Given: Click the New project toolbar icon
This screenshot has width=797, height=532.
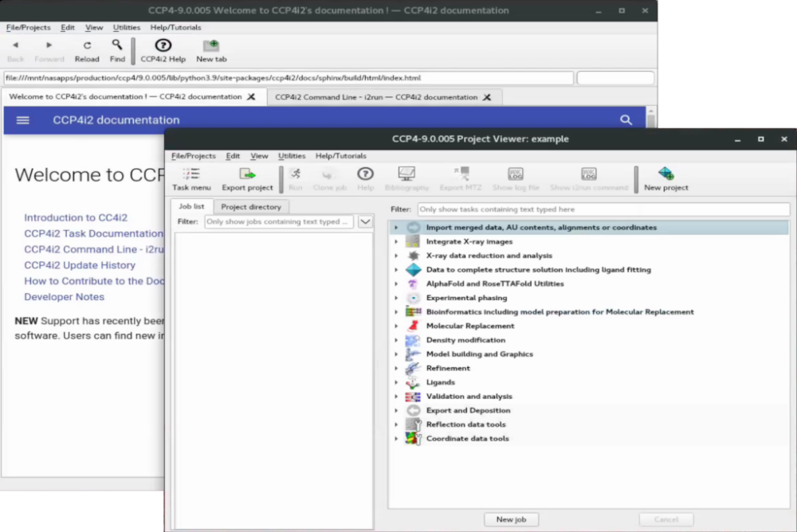Looking at the screenshot, I should tap(665, 178).
